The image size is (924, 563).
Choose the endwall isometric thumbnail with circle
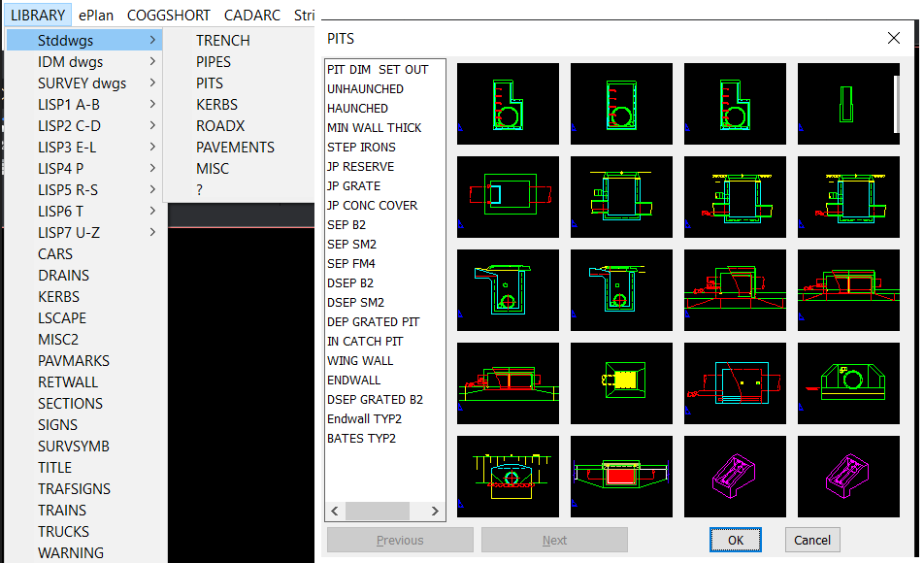[848, 383]
